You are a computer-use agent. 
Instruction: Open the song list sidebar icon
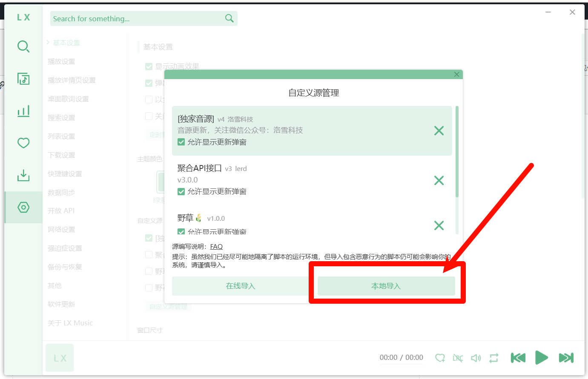click(23, 79)
